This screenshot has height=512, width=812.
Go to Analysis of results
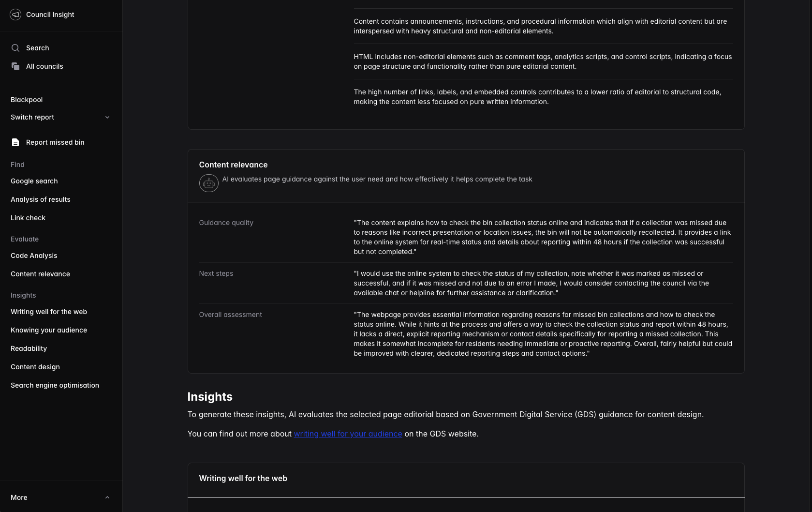tap(41, 199)
